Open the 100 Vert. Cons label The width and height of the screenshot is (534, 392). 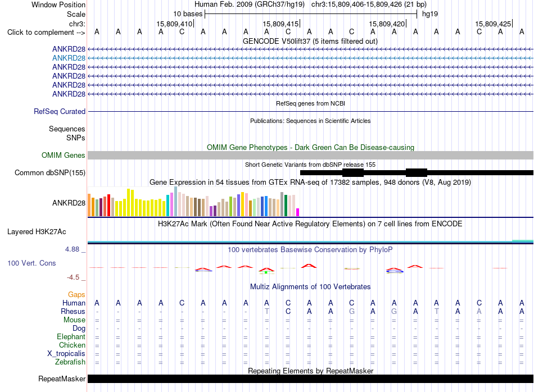[31, 263]
